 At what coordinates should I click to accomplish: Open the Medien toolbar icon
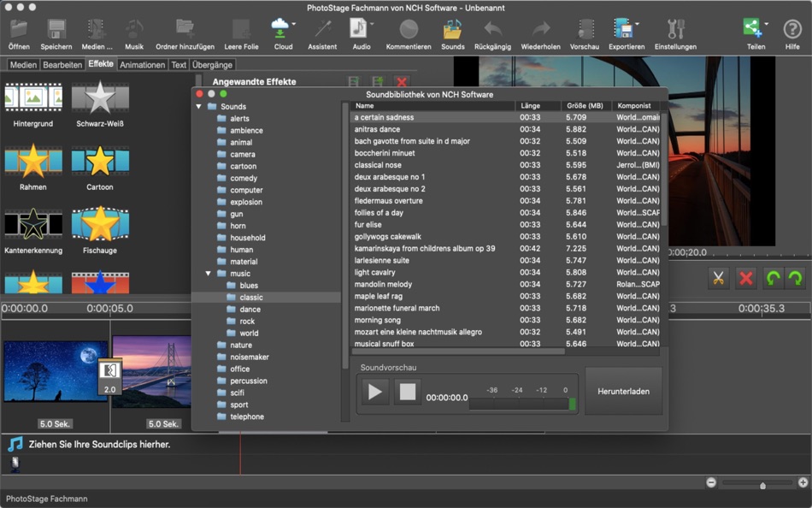[97, 30]
